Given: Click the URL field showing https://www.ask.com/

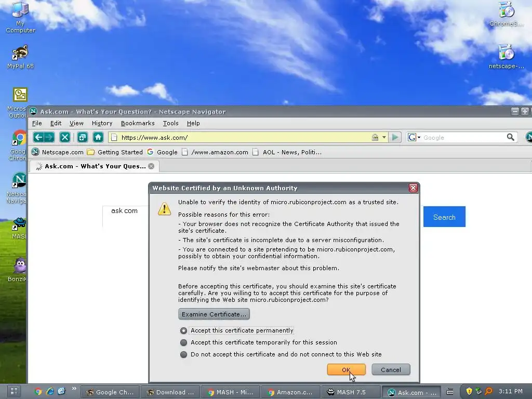Looking at the screenshot, I should pyautogui.click(x=244, y=137).
